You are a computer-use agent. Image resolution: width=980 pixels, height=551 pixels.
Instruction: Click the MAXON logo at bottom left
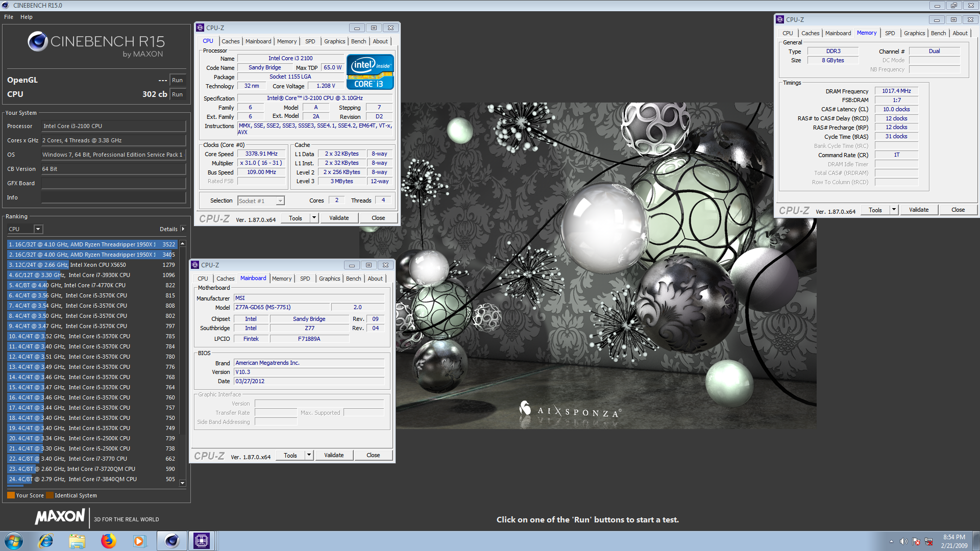(60, 517)
